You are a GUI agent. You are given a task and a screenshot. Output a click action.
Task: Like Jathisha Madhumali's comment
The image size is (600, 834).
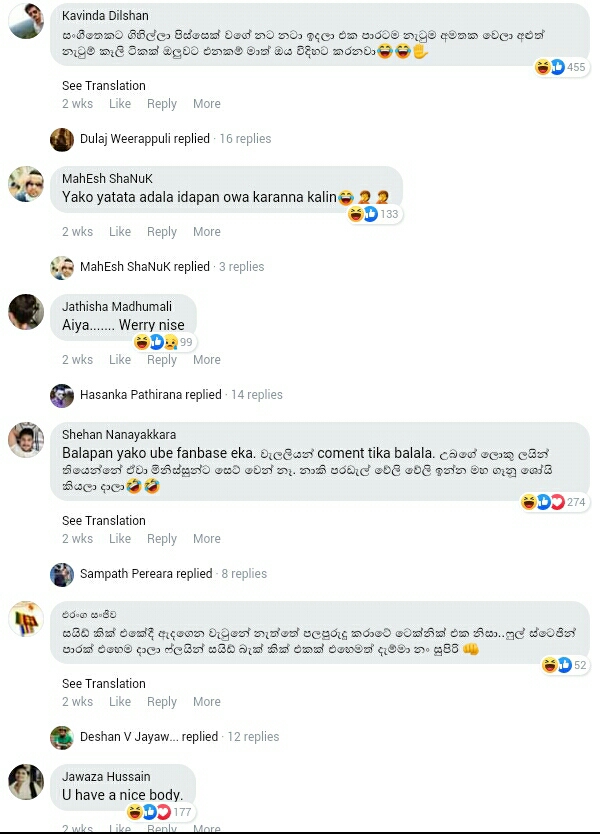(x=120, y=360)
